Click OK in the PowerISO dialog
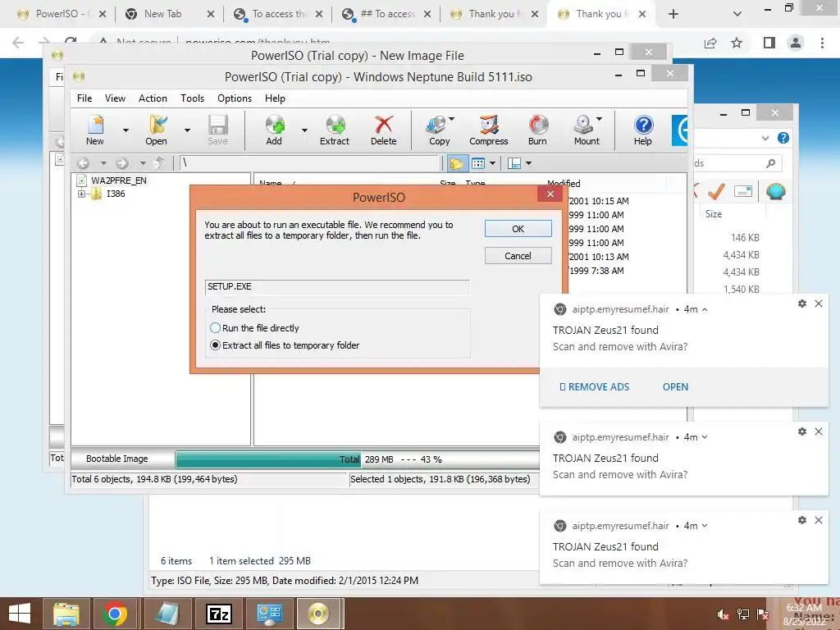The width and height of the screenshot is (840, 630). tap(518, 229)
